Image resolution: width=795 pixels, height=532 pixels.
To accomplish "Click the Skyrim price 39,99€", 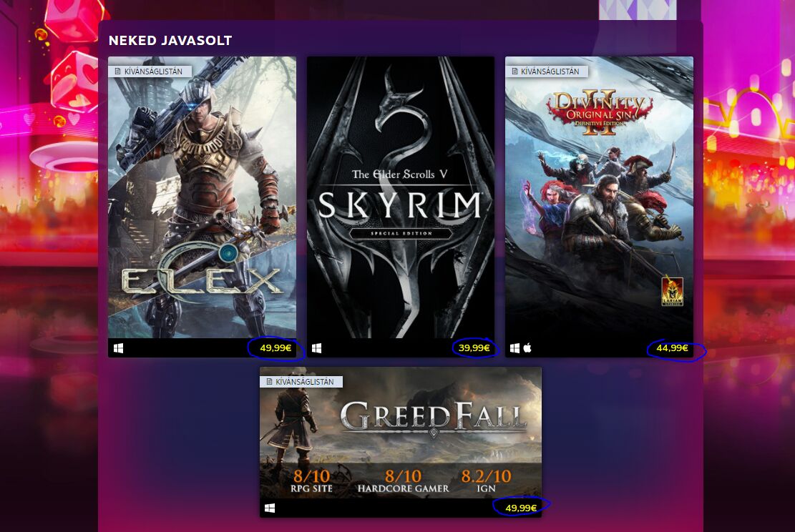I will pyautogui.click(x=474, y=348).
